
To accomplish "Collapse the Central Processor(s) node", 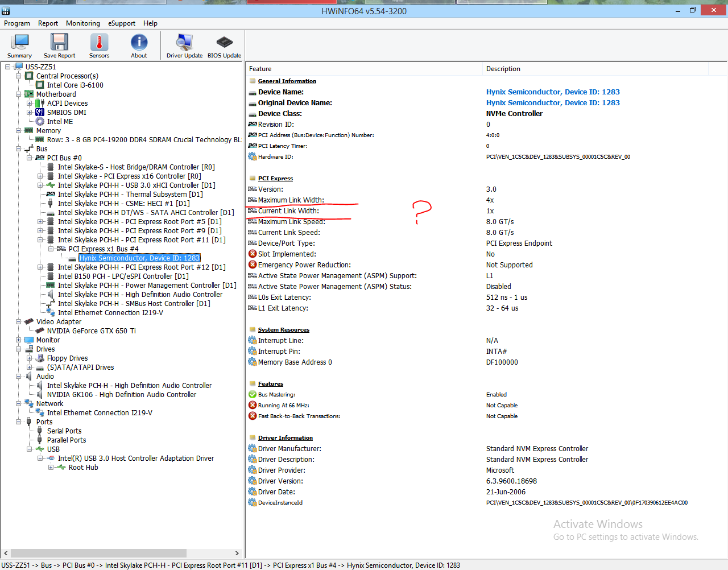I will pyautogui.click(x=18, y=76).
